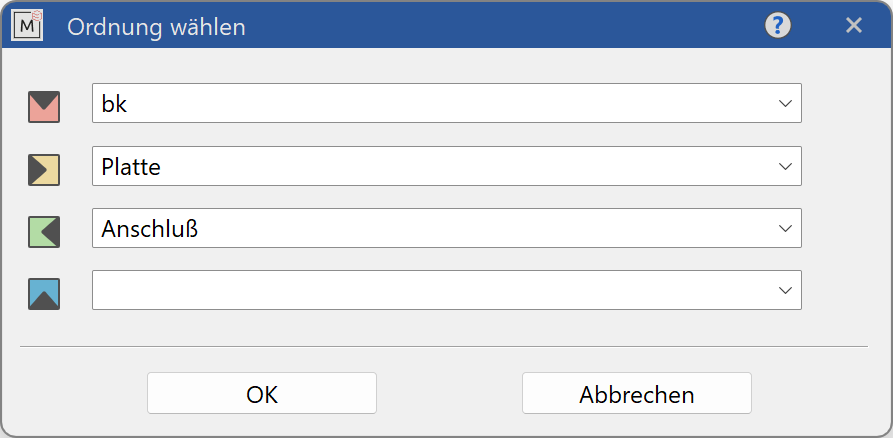893x438 pixels.
Task: Click the M application icon in title bar
Action: coord(28,26)
